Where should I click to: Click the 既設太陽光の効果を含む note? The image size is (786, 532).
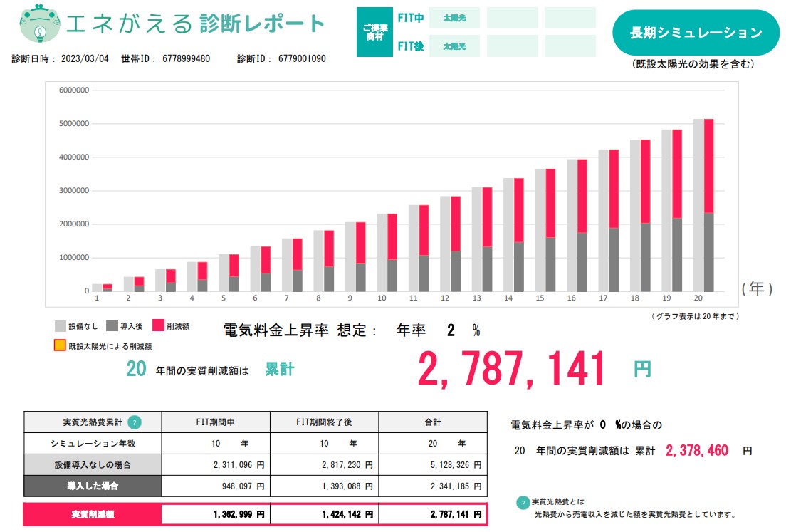coord(693,64)
